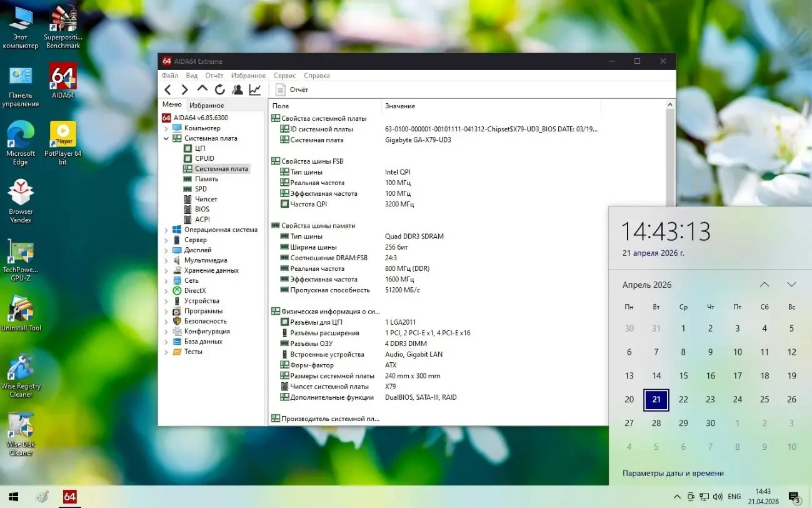The width and height of the screenshot is (812, 508).
Task: Select April 15 in the calendar
Action: 683,376
